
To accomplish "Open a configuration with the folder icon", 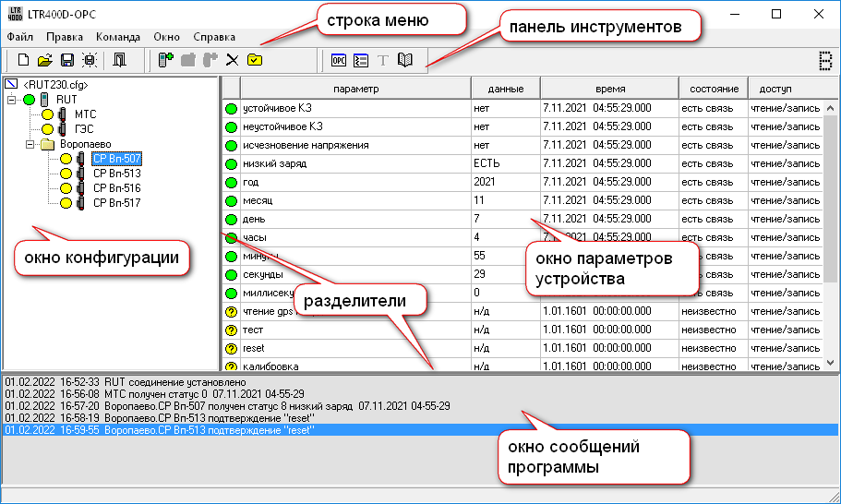I will point(45,60).
